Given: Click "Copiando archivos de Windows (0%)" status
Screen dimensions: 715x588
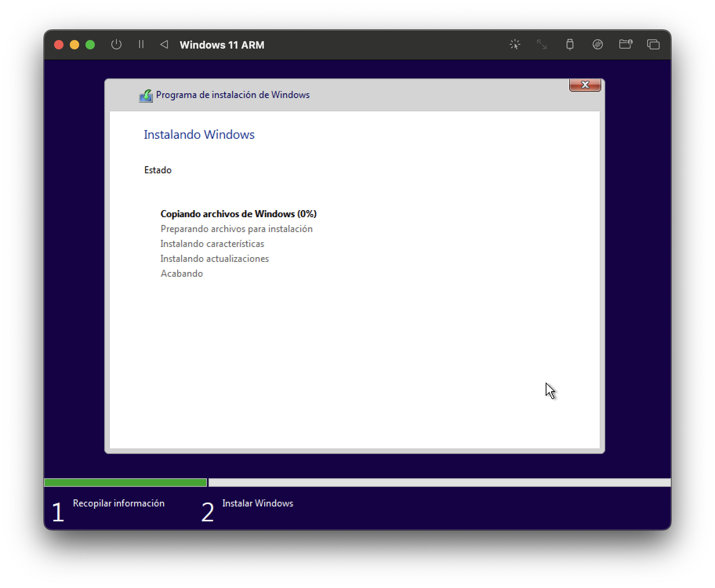Looking at the screenshot, I should [x=238, y=214].
